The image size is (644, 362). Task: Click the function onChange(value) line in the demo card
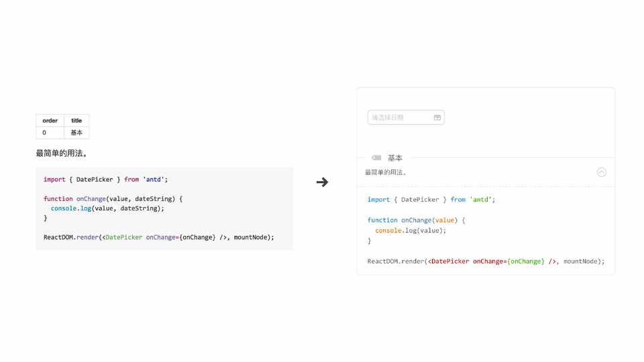coord(416,220)
